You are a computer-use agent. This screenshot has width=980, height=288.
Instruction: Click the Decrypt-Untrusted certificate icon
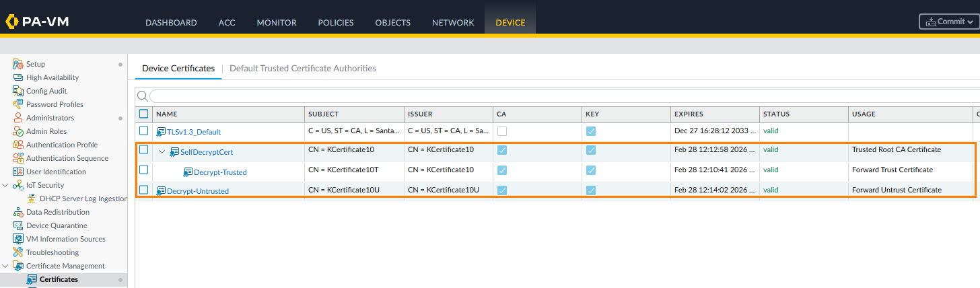(x=161, y=191)
